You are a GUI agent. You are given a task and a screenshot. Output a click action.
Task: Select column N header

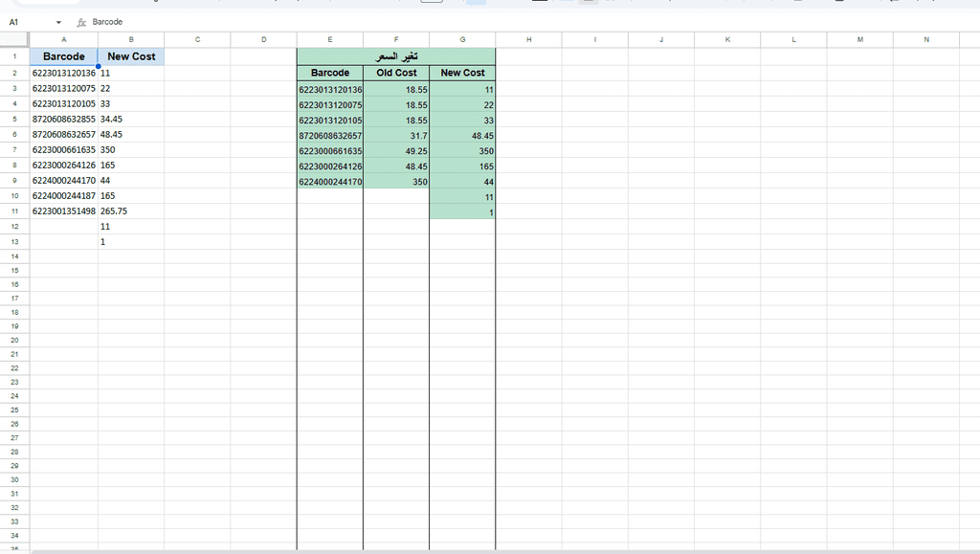tap(926, 40)
